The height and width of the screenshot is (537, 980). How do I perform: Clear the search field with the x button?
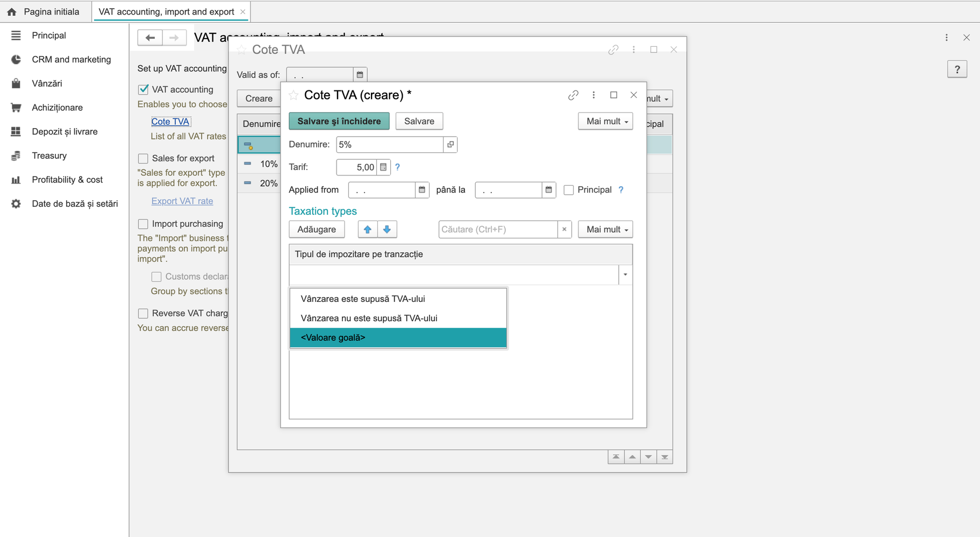tap(564, 229)
